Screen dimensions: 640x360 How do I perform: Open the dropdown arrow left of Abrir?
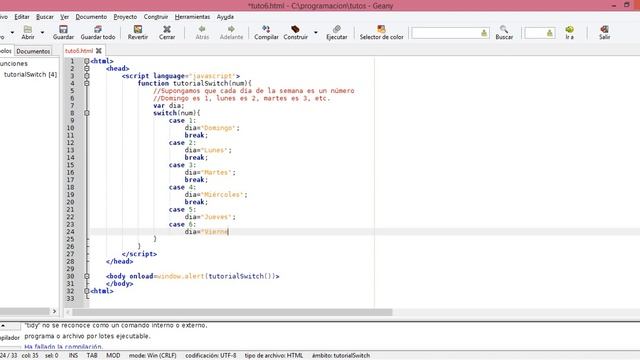click(x=12, y=32)
